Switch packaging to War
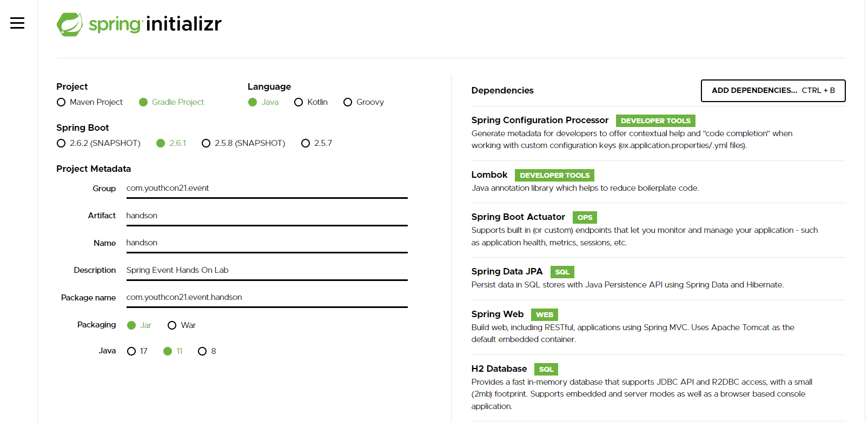 tap(172, 325)
